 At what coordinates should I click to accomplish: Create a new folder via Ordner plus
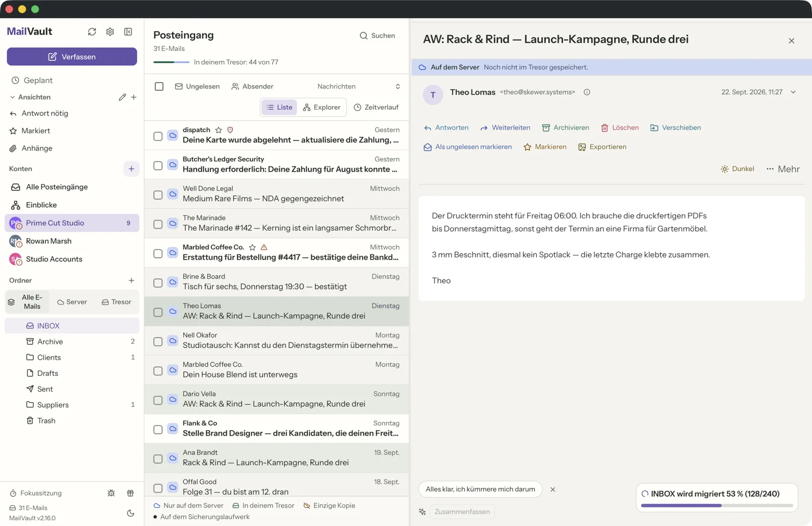131,280
